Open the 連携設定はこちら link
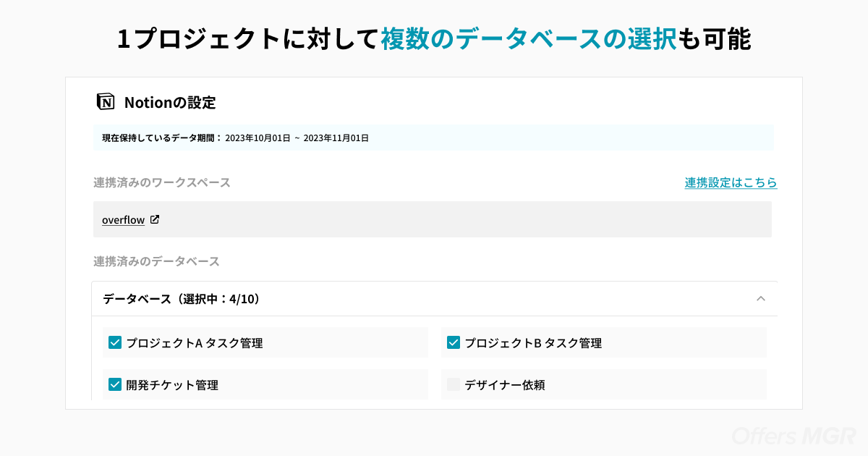The image size is (868, 456). point(731,182)
